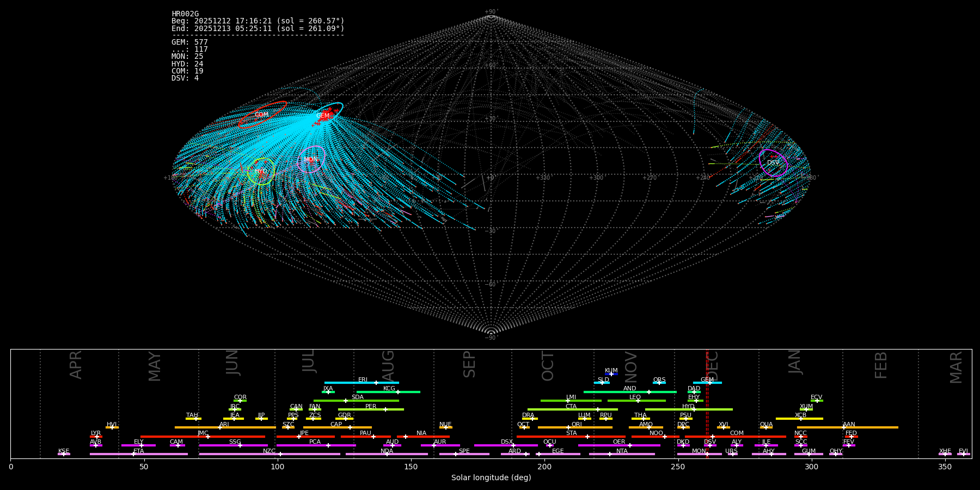Click the NZC shower bar label
Screen dimensions: 980x490
tap(269, 451)
